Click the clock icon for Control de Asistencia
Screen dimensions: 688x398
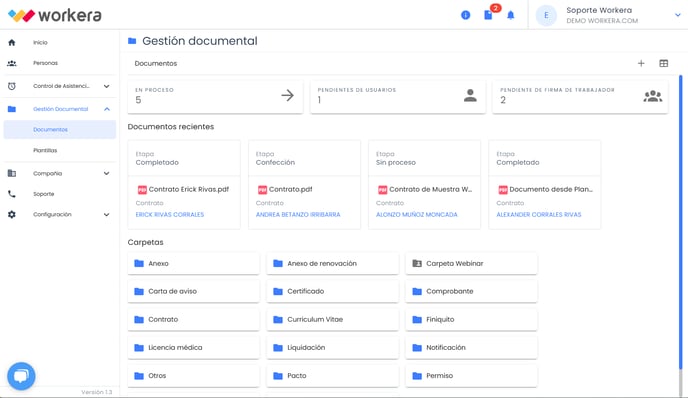tap(12, 86)
